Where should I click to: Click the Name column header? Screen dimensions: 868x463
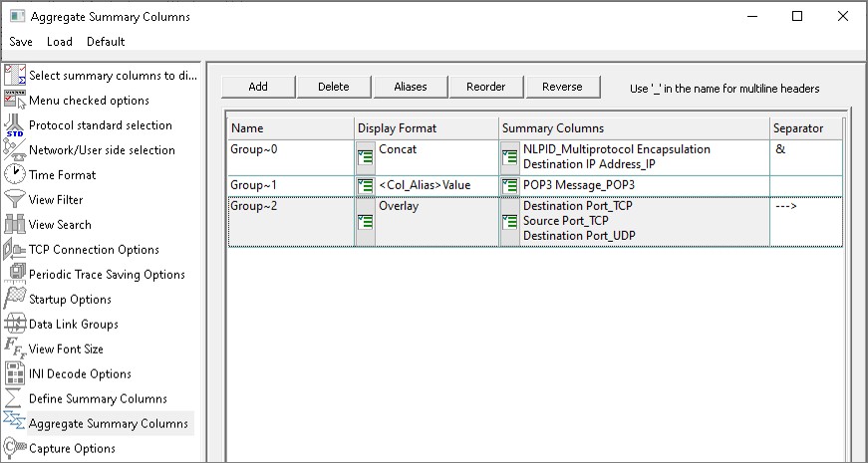pyautogui.click(x=291, y=128)
